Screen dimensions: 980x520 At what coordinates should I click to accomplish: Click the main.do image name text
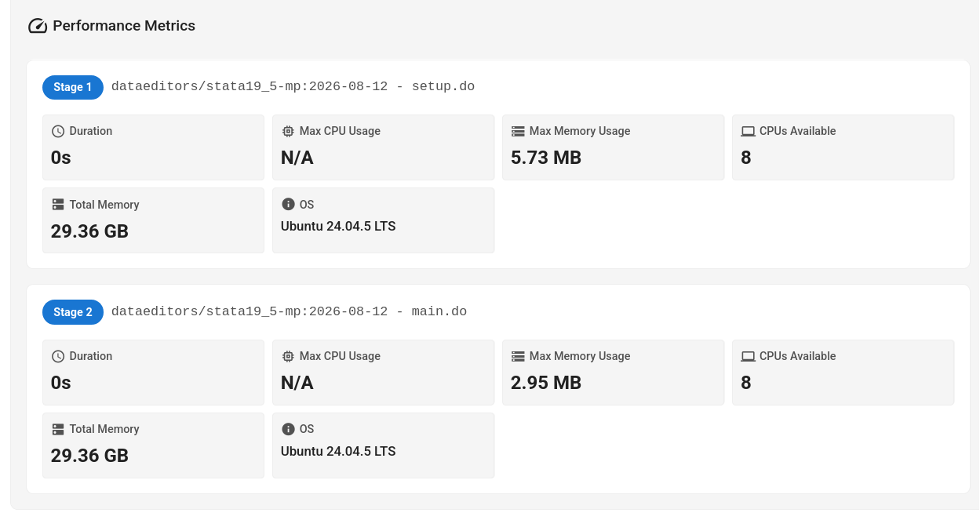click(289, 311)
